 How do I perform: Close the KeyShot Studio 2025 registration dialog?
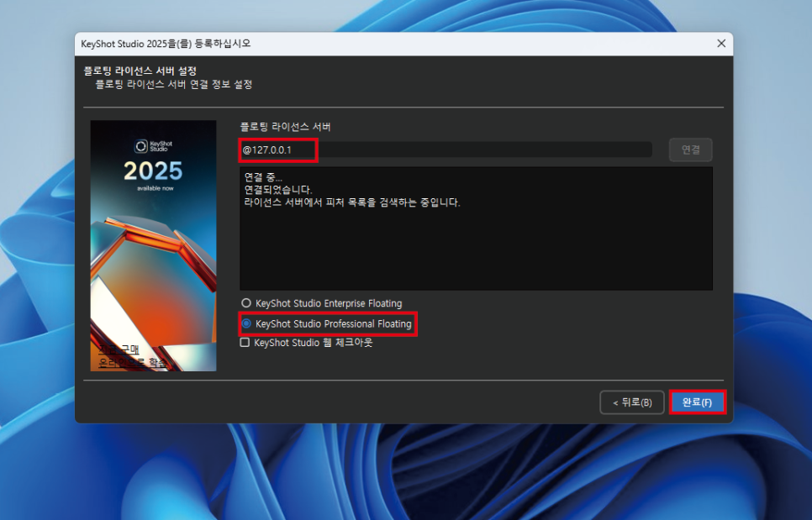tap(721, 44)
